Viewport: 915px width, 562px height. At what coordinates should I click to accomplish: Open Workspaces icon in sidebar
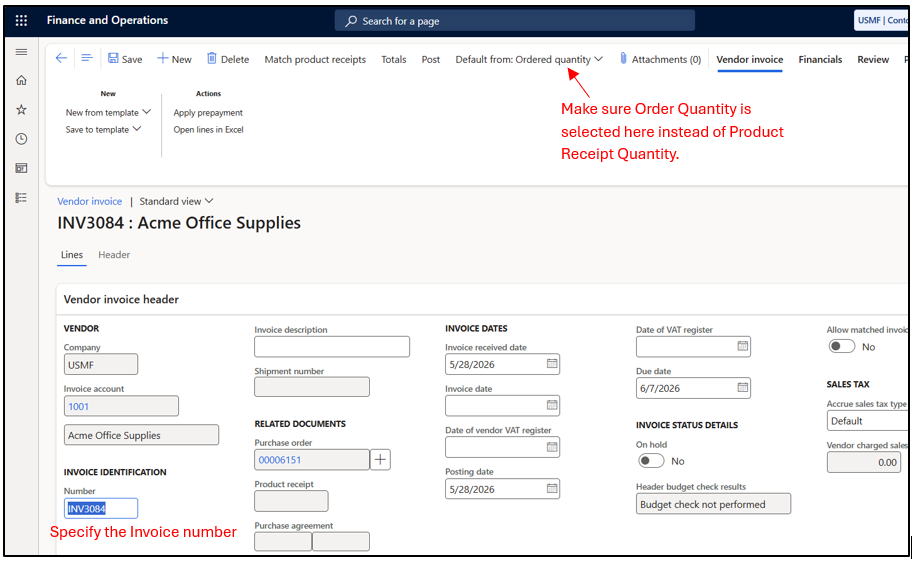[21, 168]
